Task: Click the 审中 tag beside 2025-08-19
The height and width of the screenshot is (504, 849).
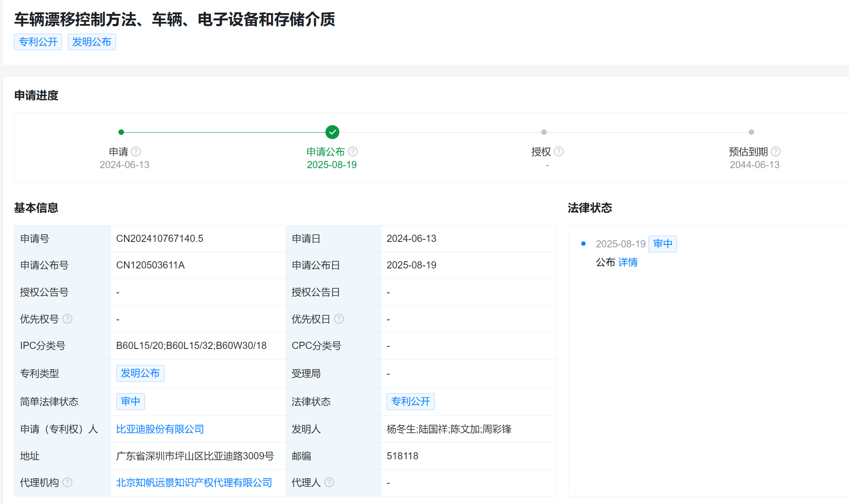Action: coord(662,244)
